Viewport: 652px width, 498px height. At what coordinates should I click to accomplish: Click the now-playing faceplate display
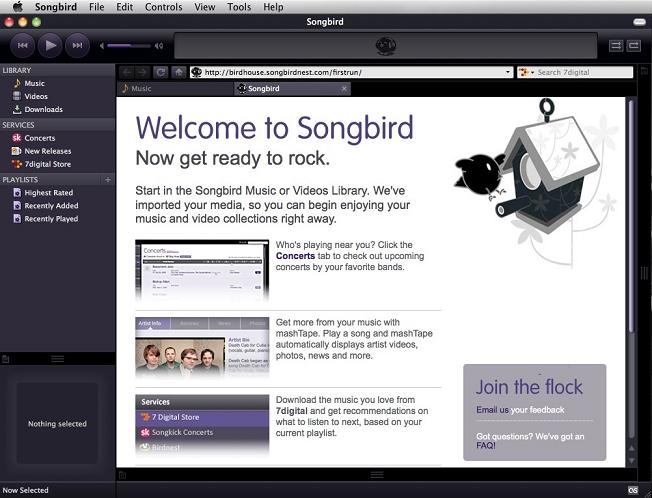[385, 46]
